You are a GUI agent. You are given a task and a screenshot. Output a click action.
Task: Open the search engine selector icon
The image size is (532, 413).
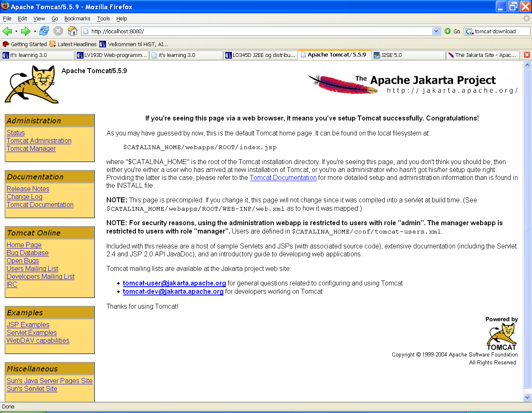click(470, 32)
